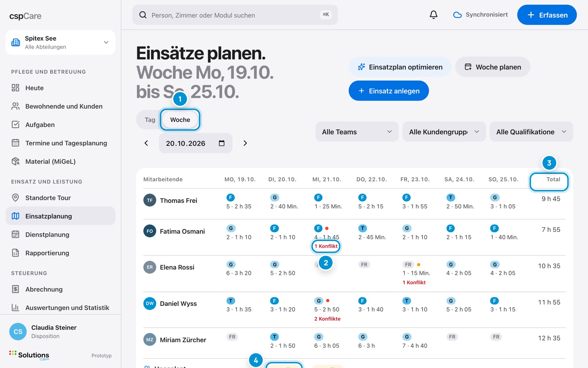Click Miriam Zürcher total 12 h 35
588x368 pixels.
549,338
